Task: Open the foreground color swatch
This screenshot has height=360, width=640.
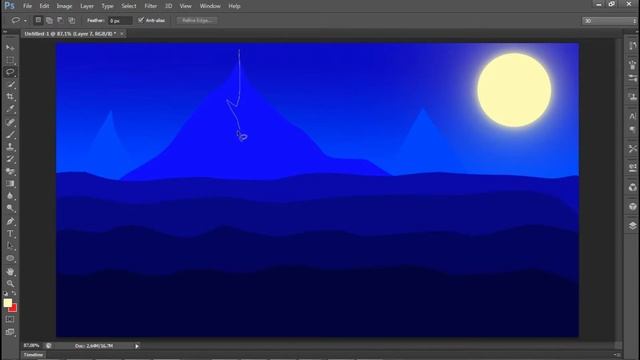Action: tap(8, 303)
